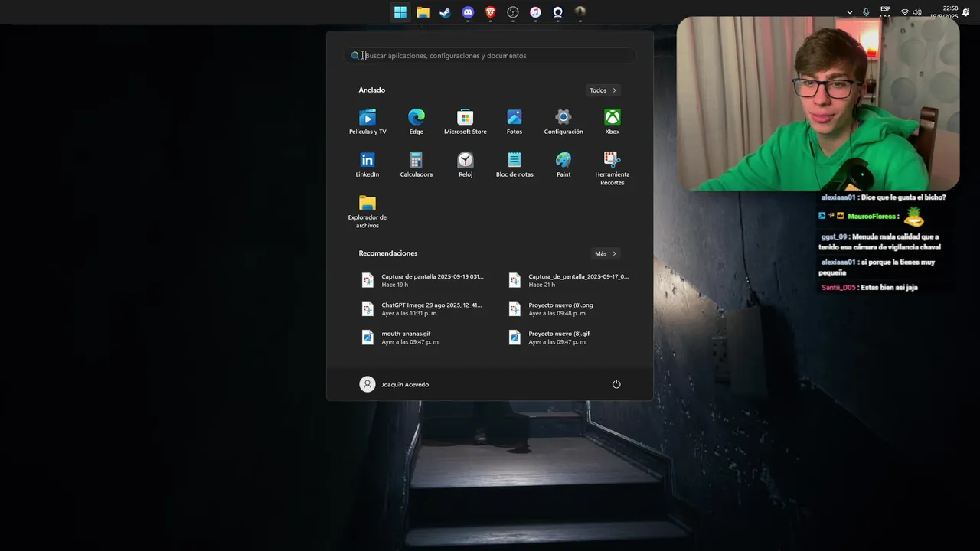The image size is (980, 551).
Task: Open Discord from the taskbar
Action: [x=468, y=12]
